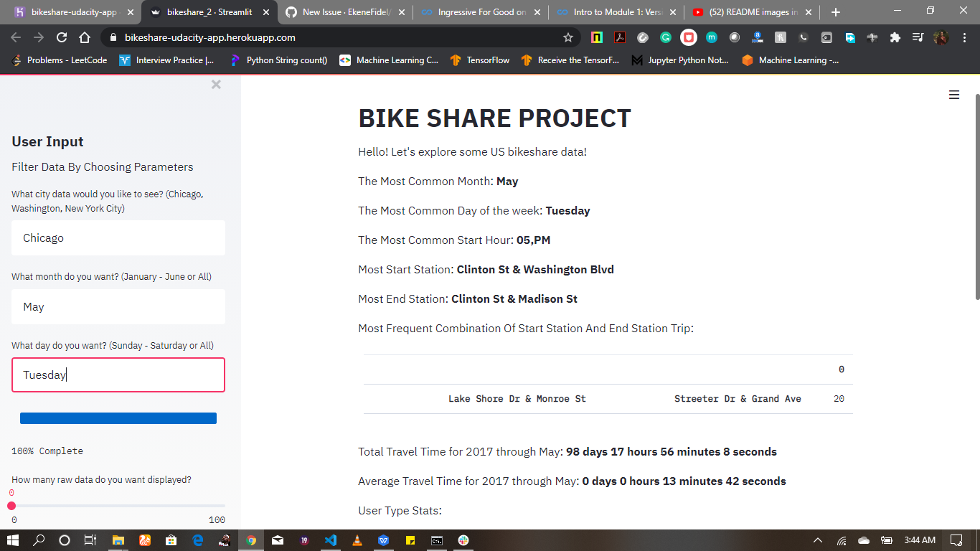Viewport: 980px width, 551px height.
Task: Open the Streamlit hamburger menu
Action: pyautogui.click(x=953, y=94)
